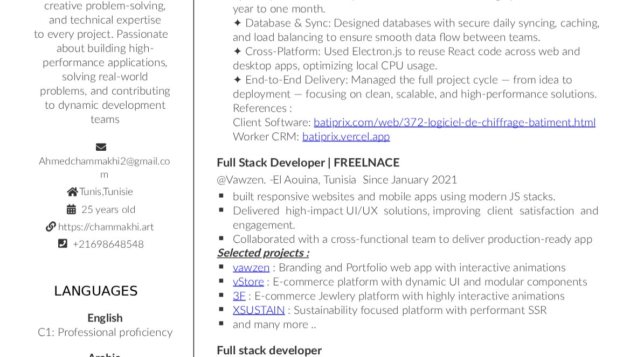Open the 3F jewelry project link

pos(239,296)
